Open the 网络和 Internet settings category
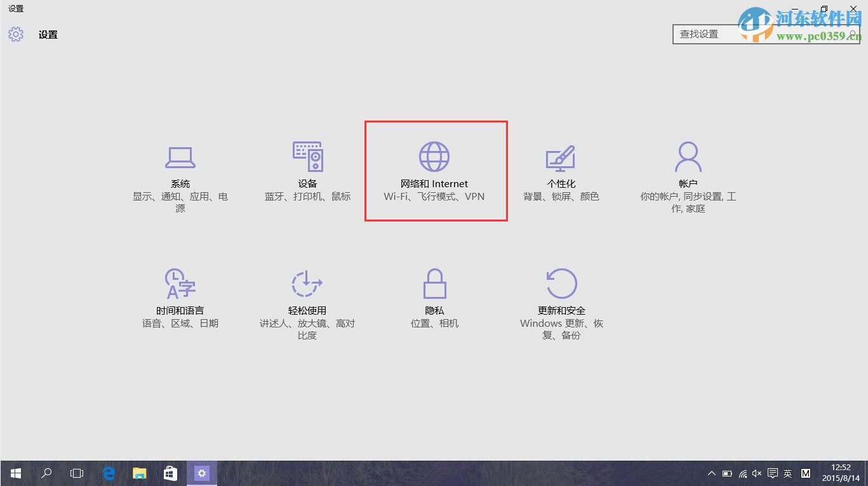This screenshot has width=868, height=486. (435, 171)
